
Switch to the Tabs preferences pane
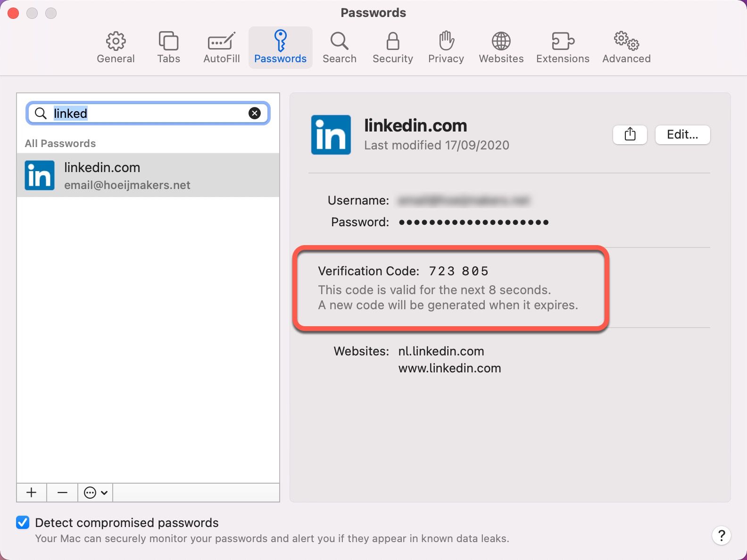pos(168,48)
